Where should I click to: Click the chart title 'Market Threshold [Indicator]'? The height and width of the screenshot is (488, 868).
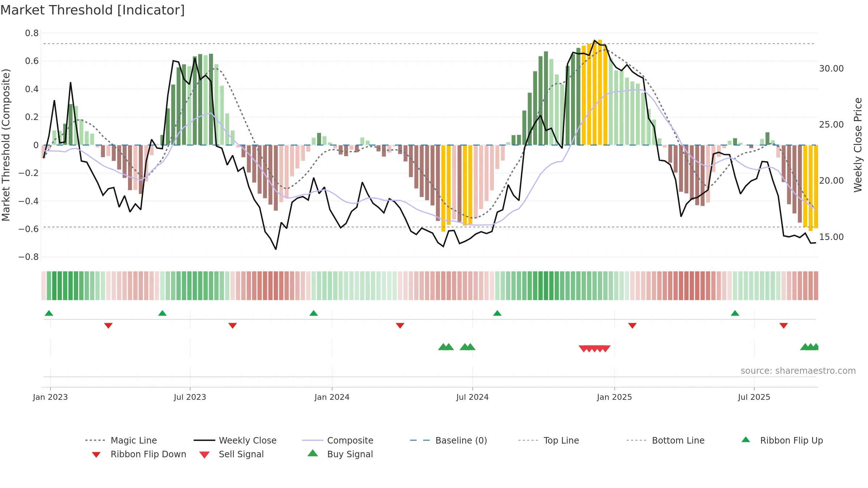coord(93,10)
